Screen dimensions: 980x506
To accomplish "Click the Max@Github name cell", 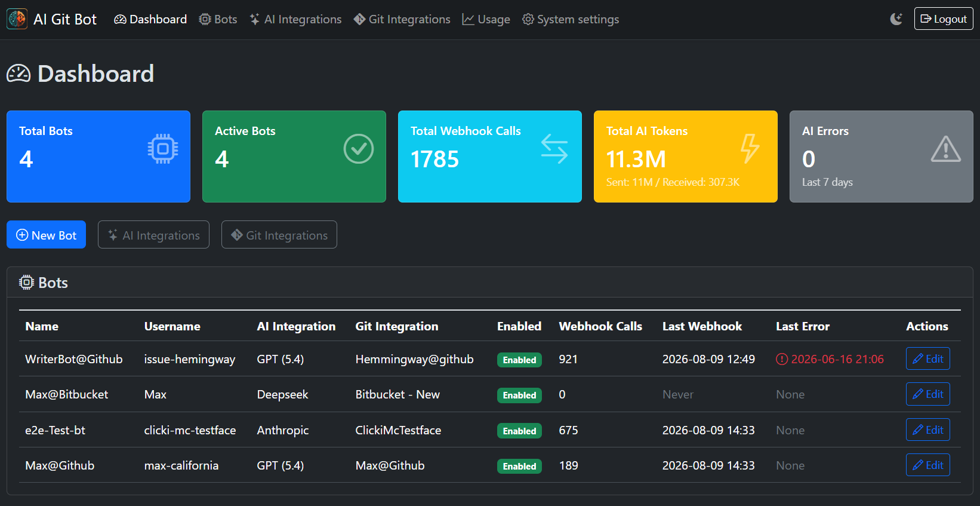I will [60, 465].
